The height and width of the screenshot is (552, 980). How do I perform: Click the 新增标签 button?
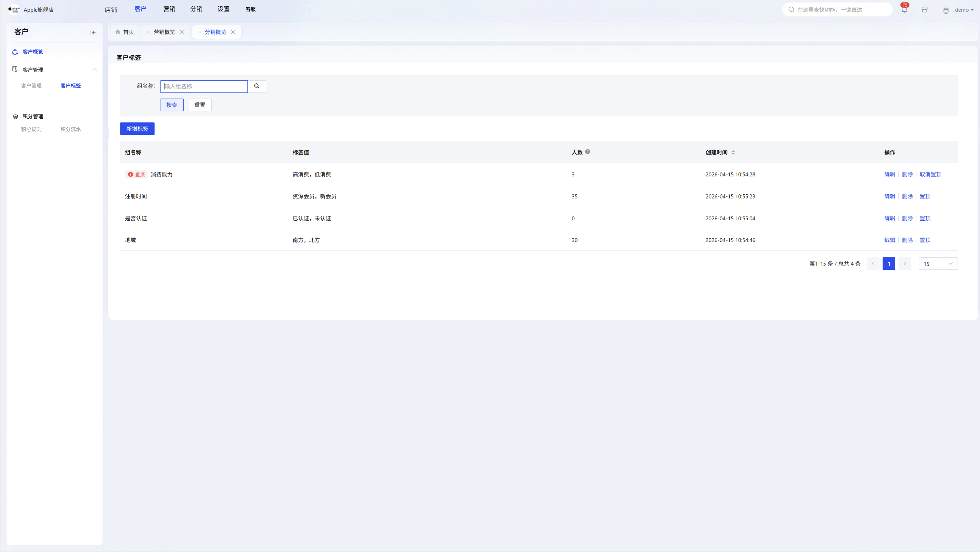pyautogui.click(x=137, y=129)
